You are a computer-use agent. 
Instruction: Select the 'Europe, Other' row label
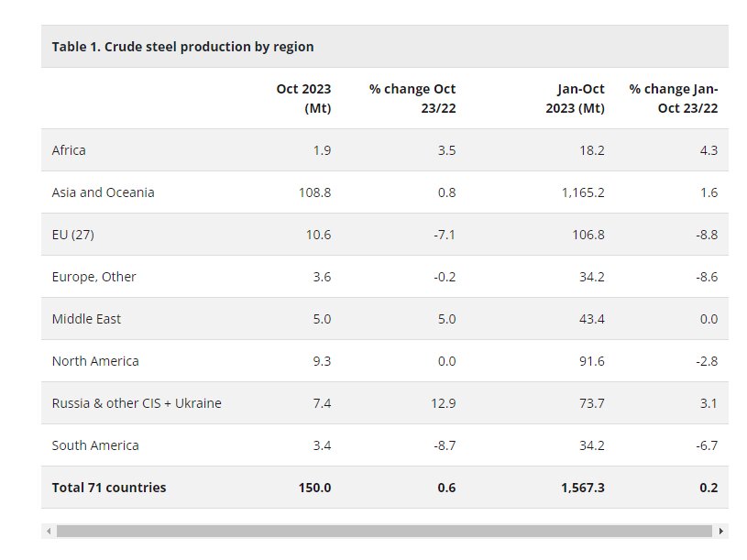93,277
